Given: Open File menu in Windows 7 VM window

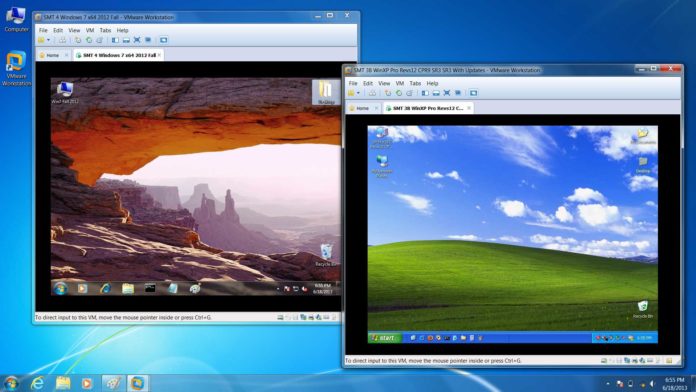Looking at the screenshot, I should tap(43, 30).
